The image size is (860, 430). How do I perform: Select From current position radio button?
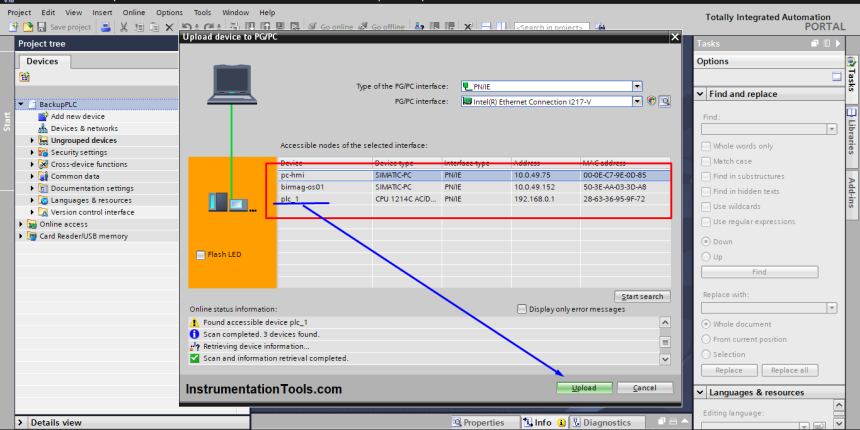pyautogui.click(x=706, y=339)
